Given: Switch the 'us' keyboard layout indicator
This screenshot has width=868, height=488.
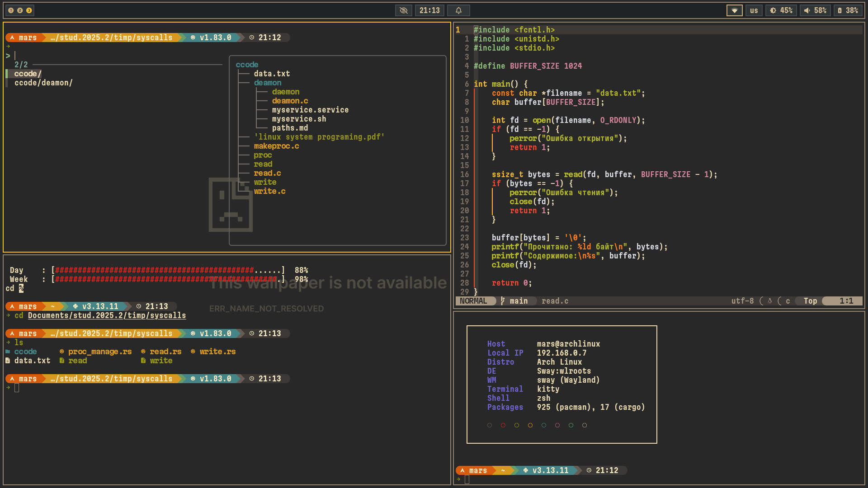Looking at the screenshot, I should coord(754,10).
